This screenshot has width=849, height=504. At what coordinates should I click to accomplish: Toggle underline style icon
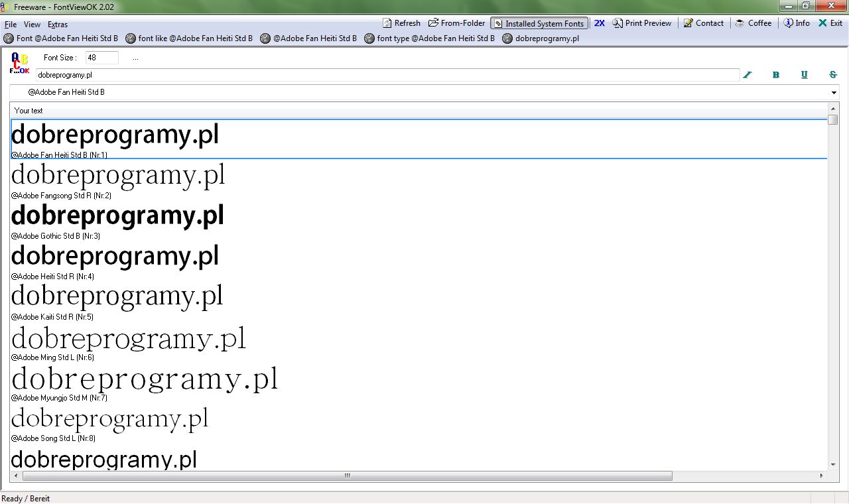tap(805, 75)
